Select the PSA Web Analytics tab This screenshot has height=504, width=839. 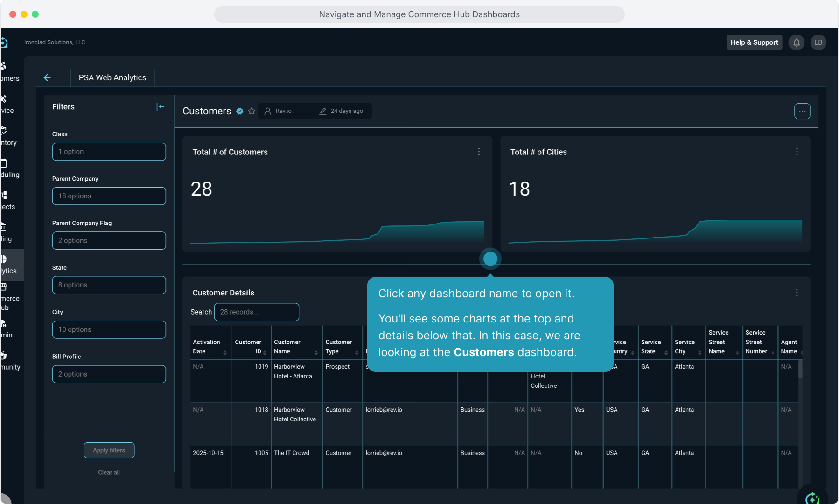(x=112, y=77)
